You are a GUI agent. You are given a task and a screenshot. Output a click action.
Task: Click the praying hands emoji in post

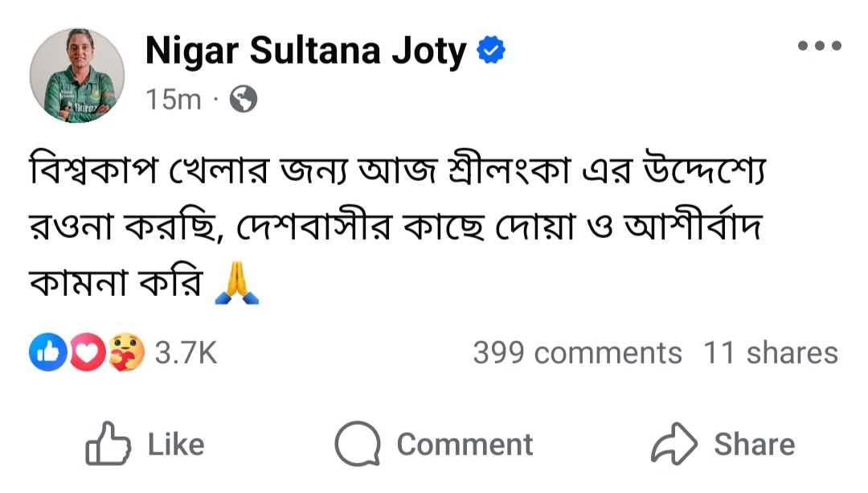(238, 286)
